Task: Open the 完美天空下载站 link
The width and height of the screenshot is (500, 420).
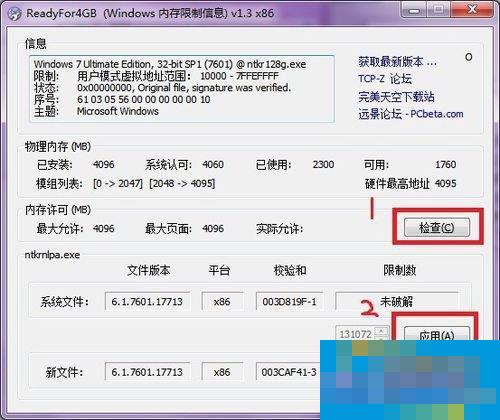Action: coord(396,97)
